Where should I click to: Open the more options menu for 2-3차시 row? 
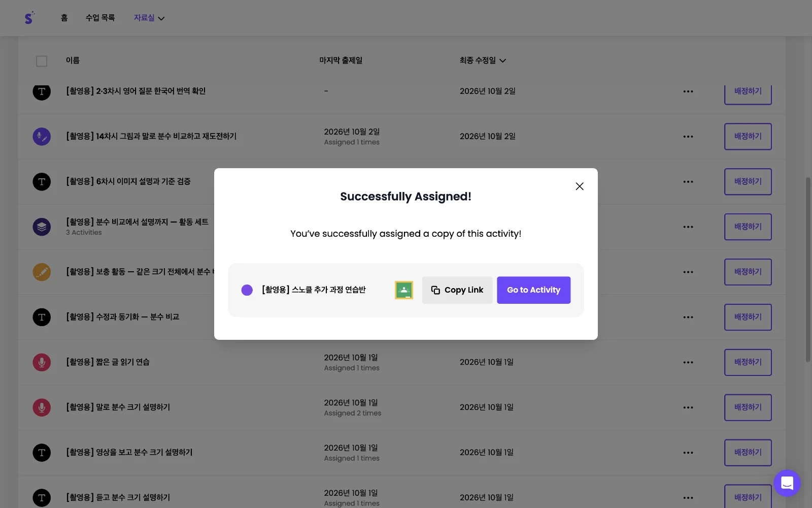688,91
